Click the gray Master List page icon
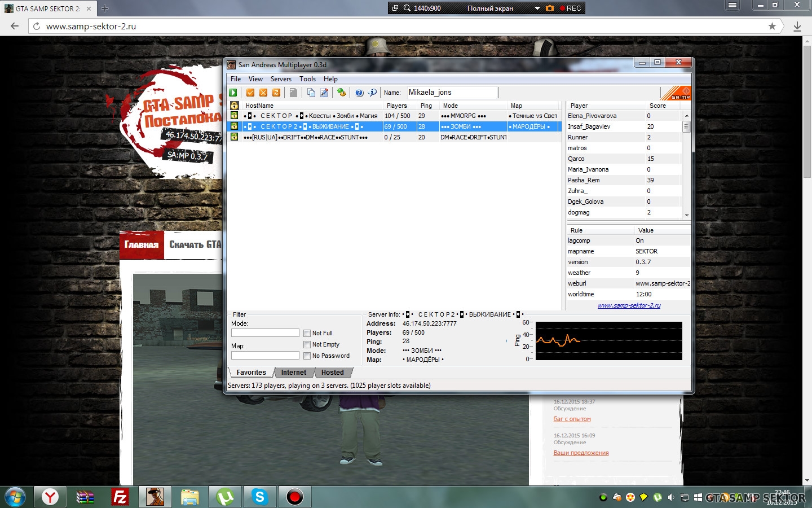The width and height of the screenshot is (812, 508). [293, 93]
